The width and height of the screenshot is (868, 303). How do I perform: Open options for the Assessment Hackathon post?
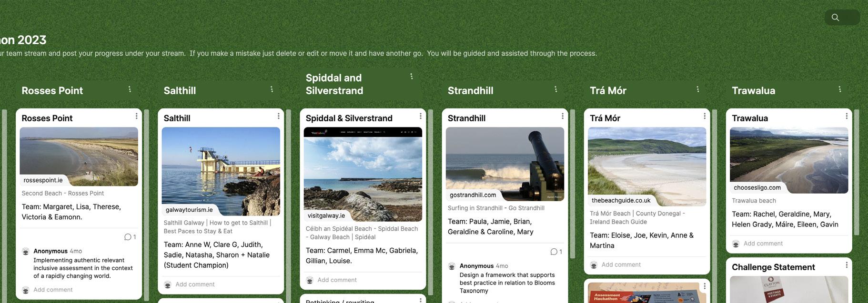[704, 286]
